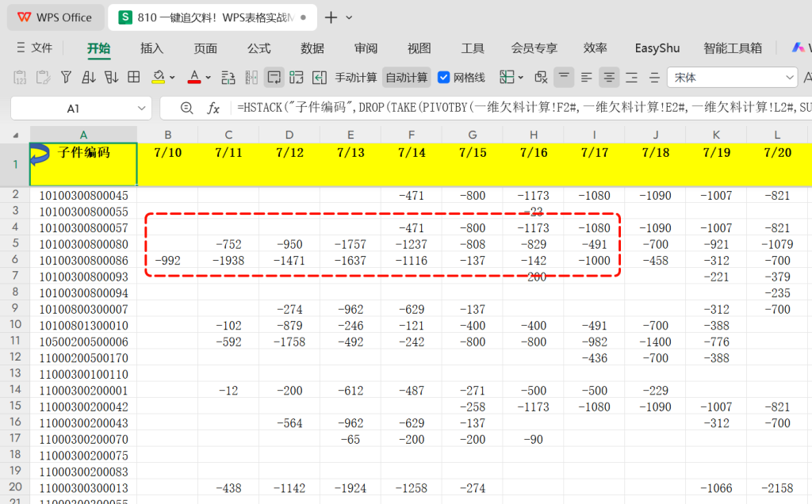Screen dimensions: 812x504
Task: Click into the HSTACK formula bar text
Action: [523, 108]
